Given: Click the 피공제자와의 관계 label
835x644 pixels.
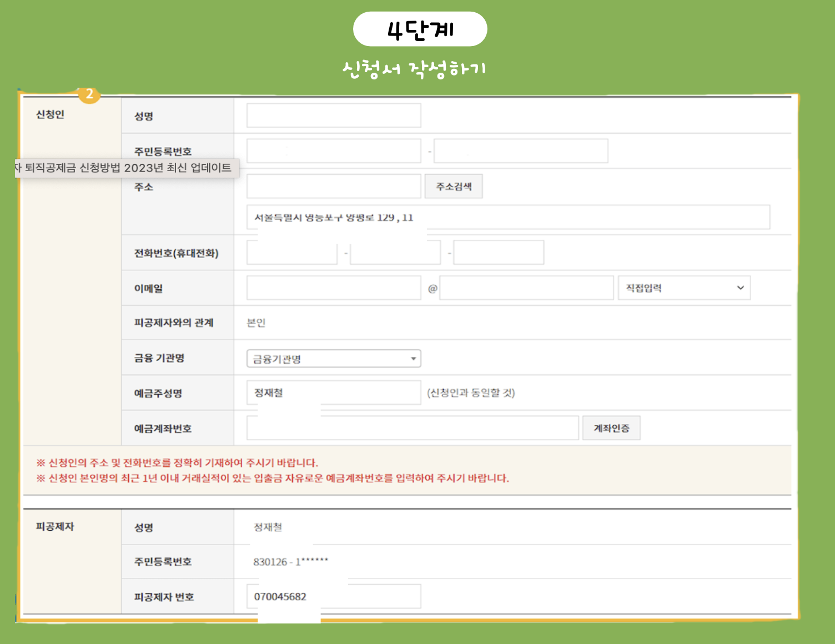Looking at the screenshot, I should [174, 323].
